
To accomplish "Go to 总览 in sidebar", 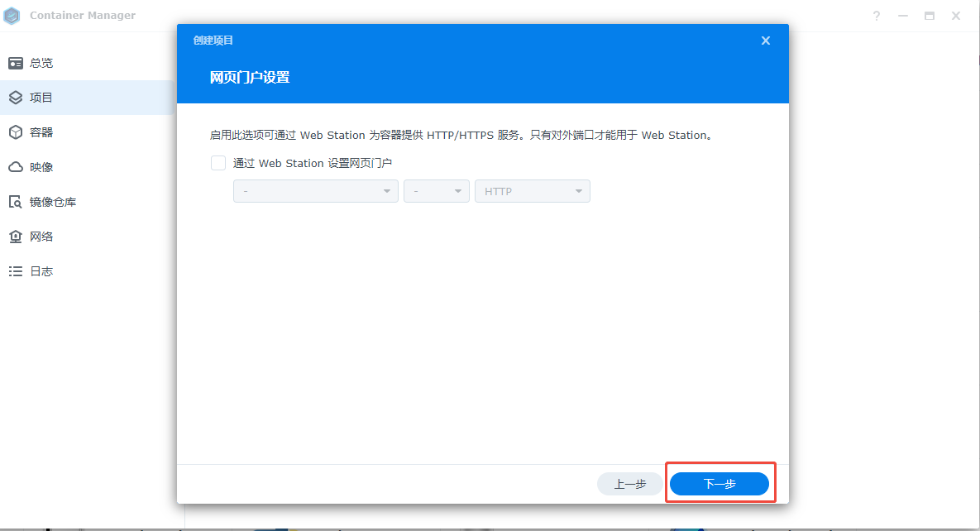I will coord(87,63).
